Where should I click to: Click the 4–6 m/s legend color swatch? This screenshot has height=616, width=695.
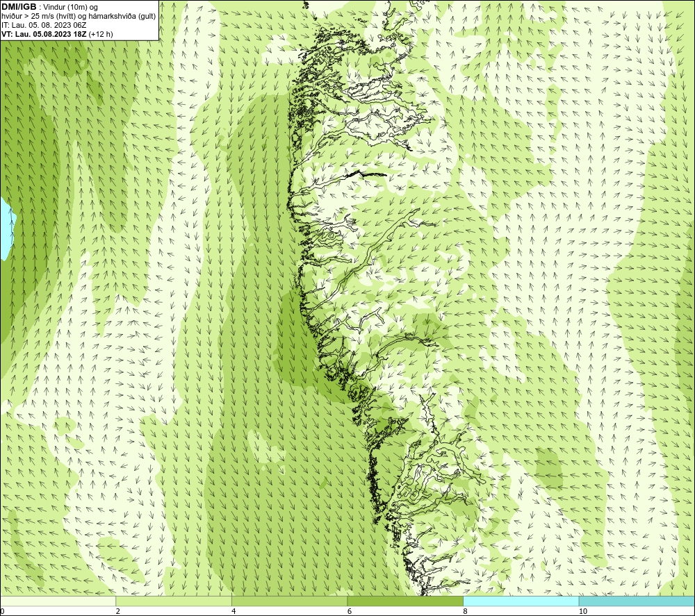[x=289, y=601]
